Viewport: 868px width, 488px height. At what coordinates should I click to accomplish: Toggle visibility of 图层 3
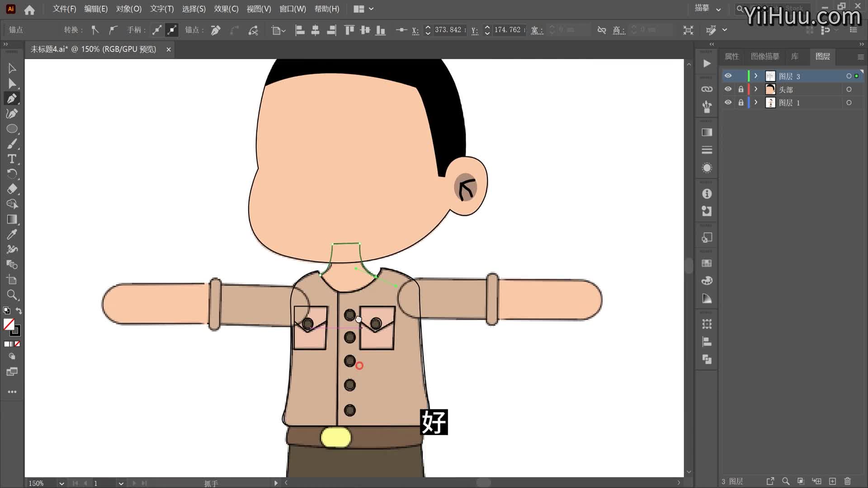(x=728, y=76)
